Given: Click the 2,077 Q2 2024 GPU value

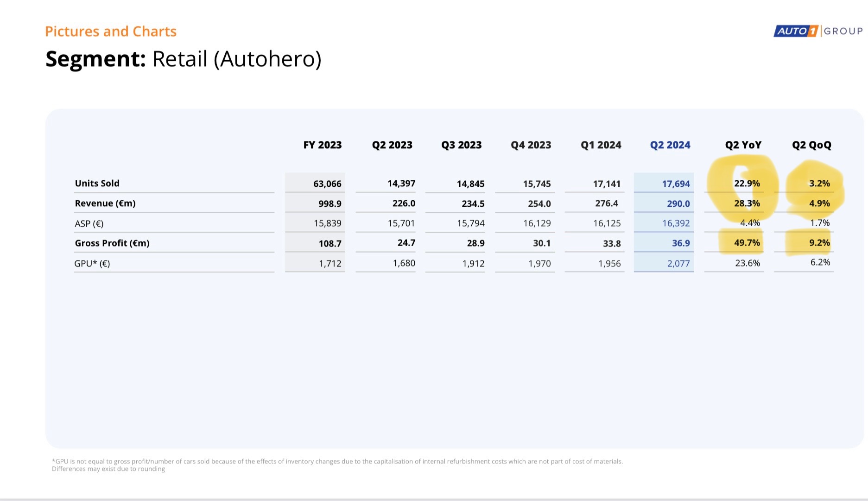Looking at the screenshot, I should point(678,264).
